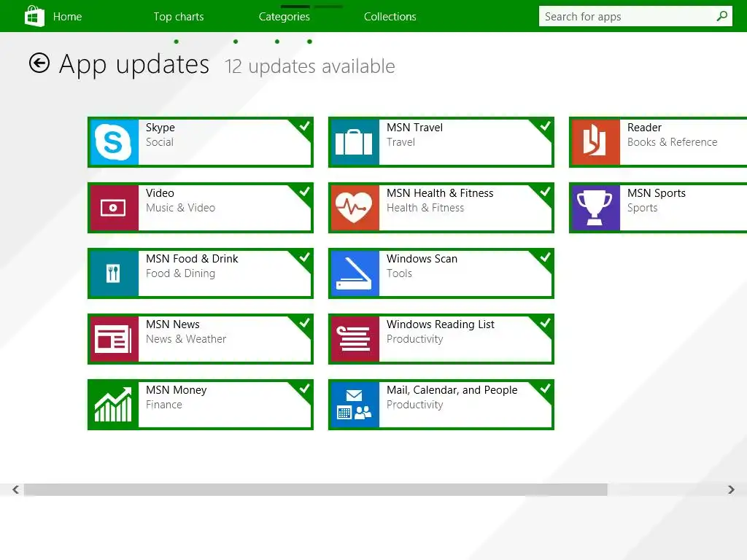
Task: Deselect the Skype update checkmark
Action: [x=304, y=125]
